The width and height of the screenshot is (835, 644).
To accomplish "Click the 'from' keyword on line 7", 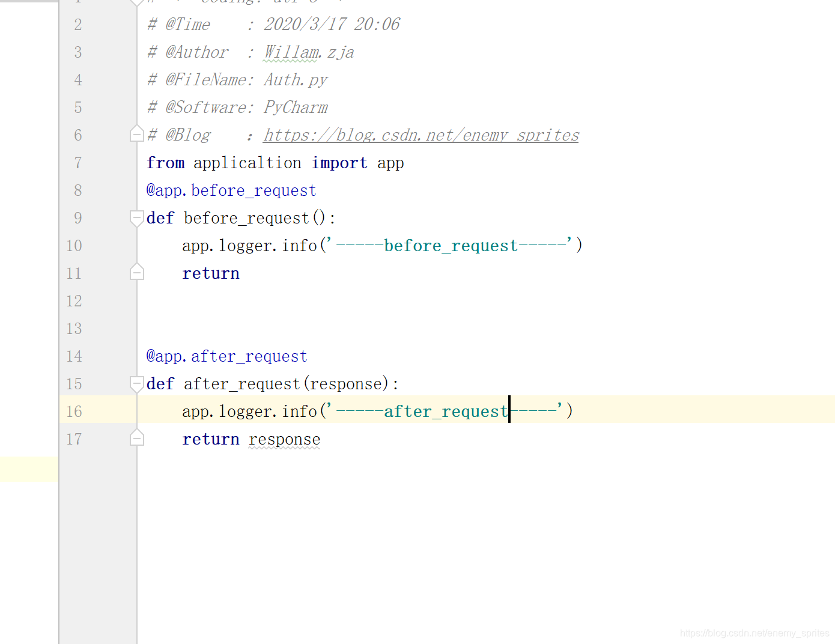I will pos(166,163).
